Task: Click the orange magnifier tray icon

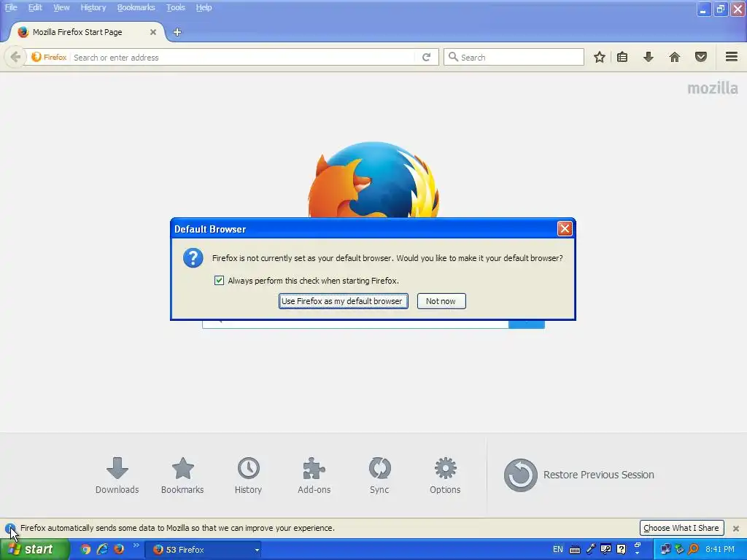Action: (x=694, y=550)
